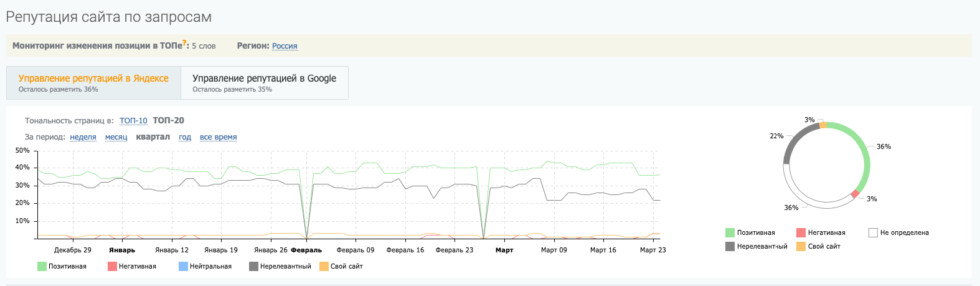Toggle red Негативная series in chart legend
Viewport: 980px width, 286px height.
point(113,267)
